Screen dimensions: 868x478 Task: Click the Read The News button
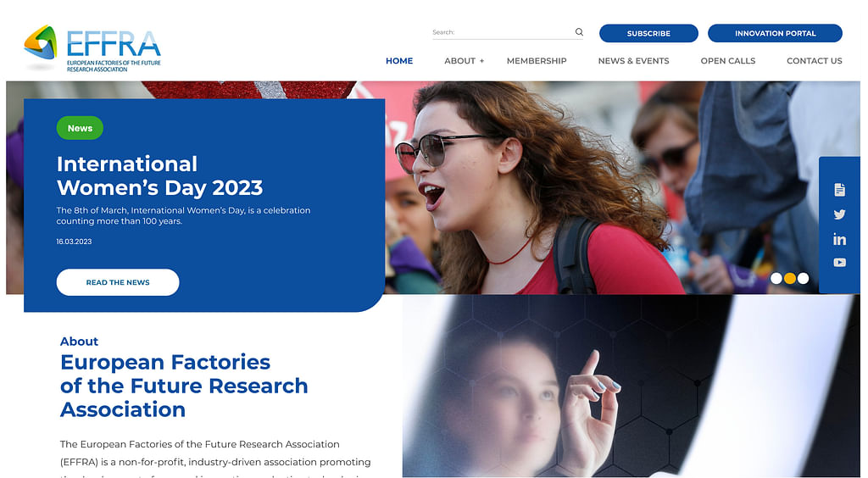click(x=118, y=282)
